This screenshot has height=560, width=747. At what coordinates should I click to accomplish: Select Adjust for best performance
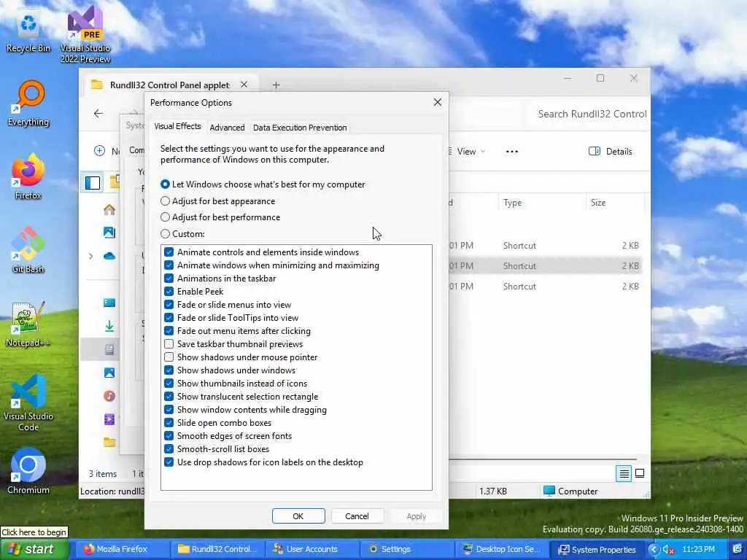(220, 217)
